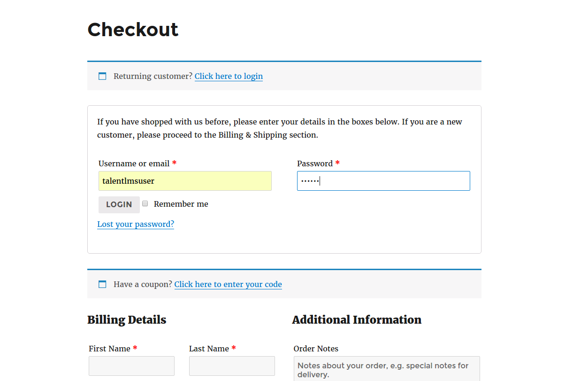588x381 pixels.
Task: Select the Last Name billing field
Action: click(x=232, y=366)
